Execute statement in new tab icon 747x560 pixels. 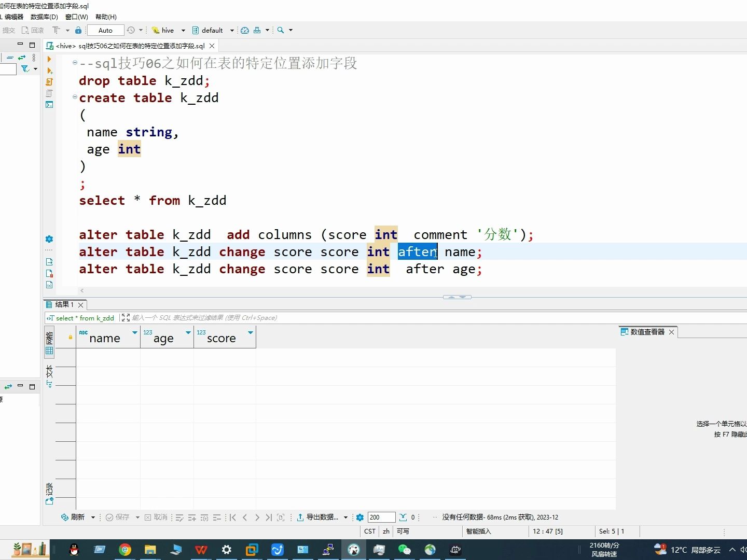click(x=49, y=71)
